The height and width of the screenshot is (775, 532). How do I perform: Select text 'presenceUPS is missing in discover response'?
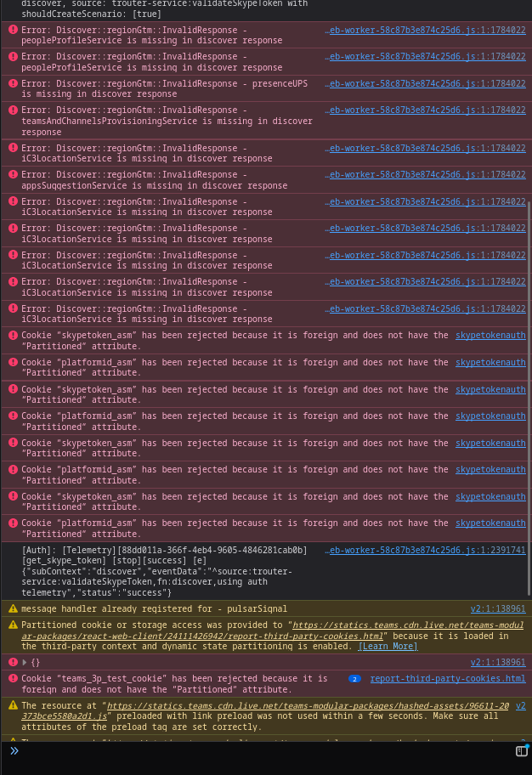(165, 89)
